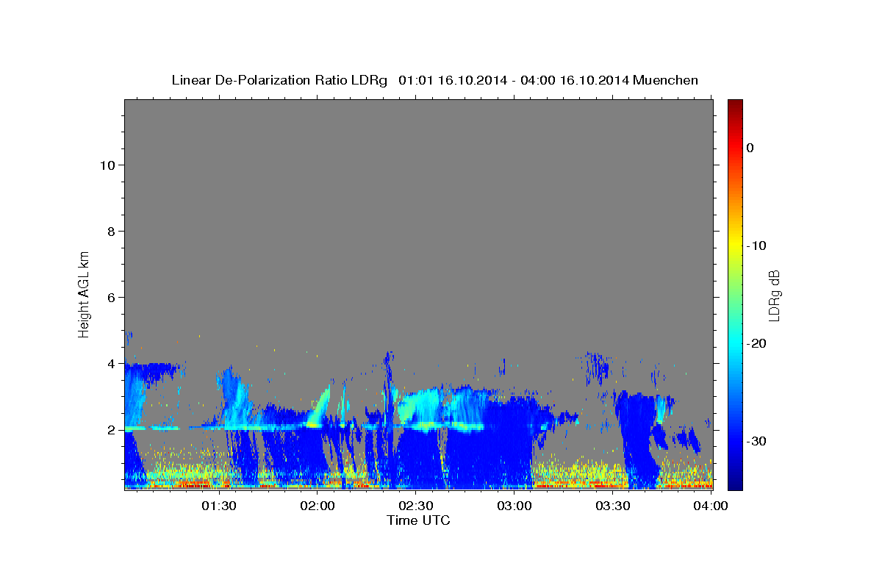Click the 02:00 time tick label
Viewport: 882px width, 588px height.
point(318,506)
